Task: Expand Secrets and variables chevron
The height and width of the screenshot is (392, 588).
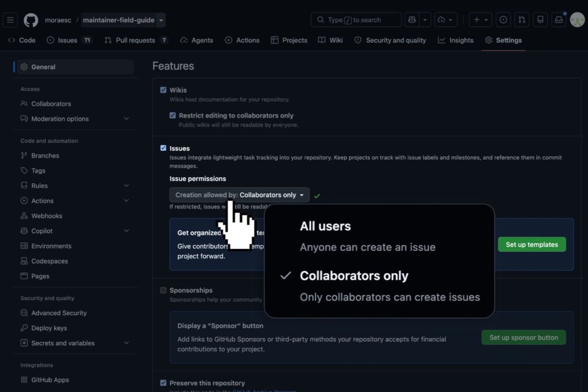Action: (126, 343)
